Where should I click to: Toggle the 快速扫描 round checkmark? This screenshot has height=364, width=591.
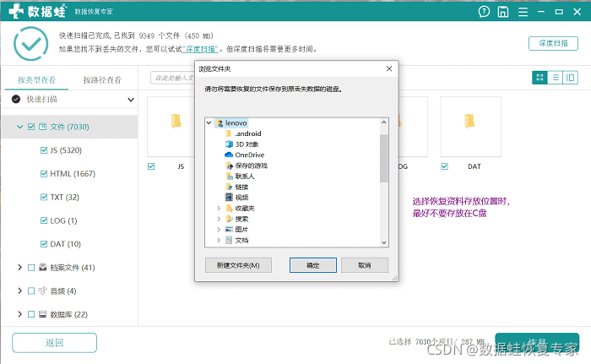pos(16,99)
